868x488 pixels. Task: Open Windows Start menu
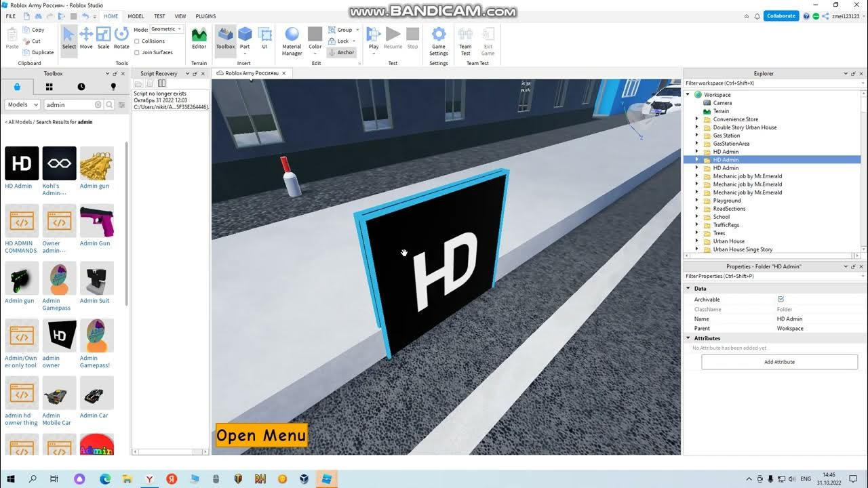point(11,479)
